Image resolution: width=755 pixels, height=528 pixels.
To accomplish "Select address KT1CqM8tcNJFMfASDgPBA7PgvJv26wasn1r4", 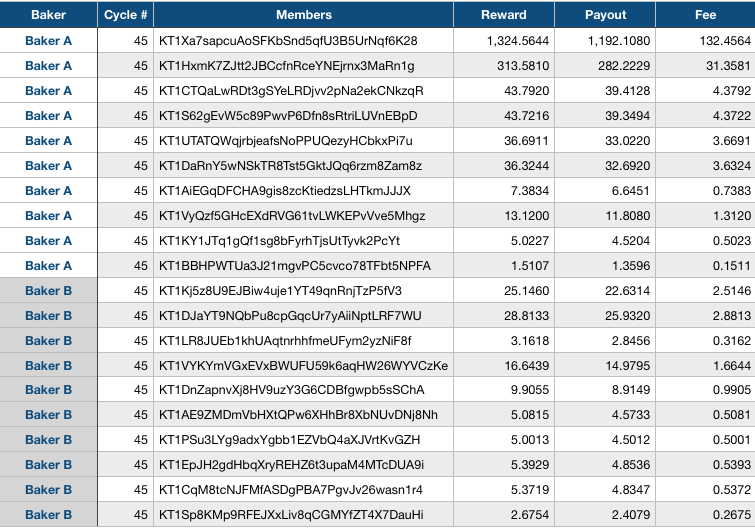I will [291, 490].
